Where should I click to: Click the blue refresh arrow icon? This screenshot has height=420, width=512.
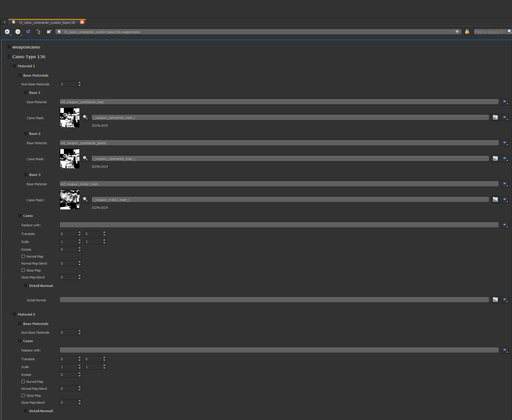28,32
